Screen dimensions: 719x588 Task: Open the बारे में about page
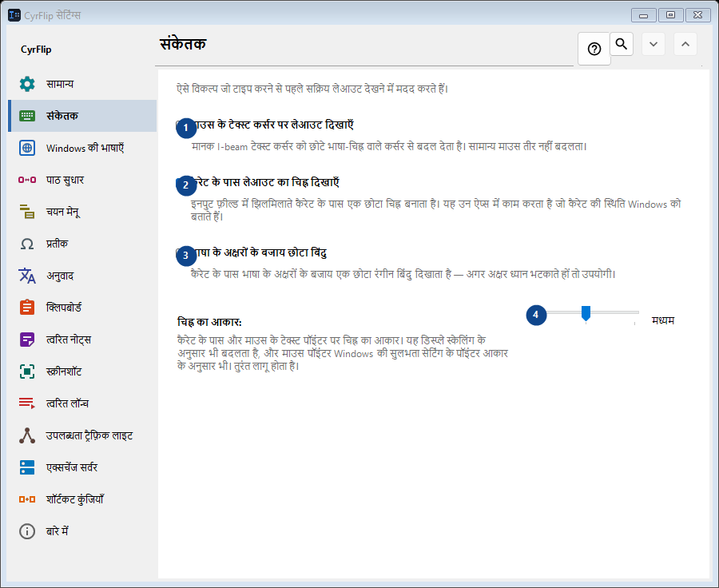tap(82, 531)
